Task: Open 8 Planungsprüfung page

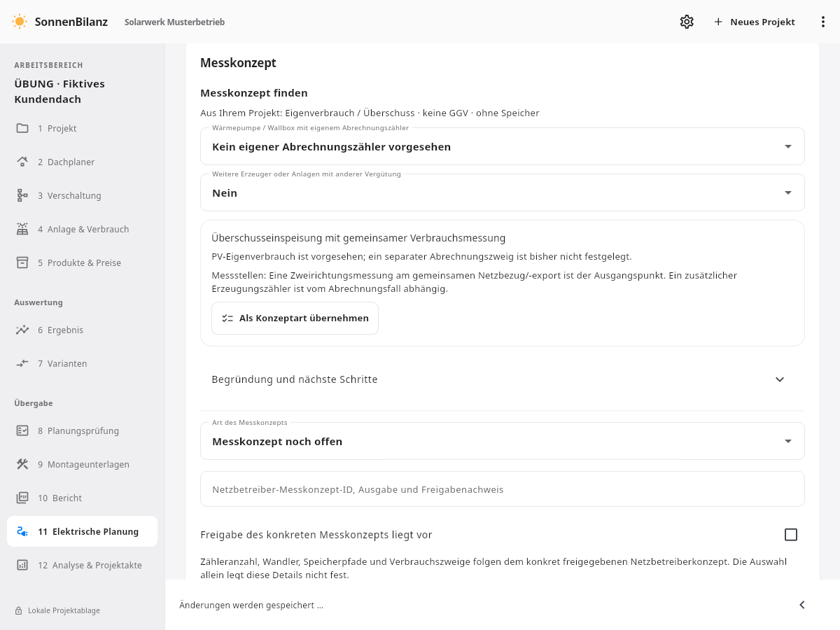Action: [x=83, y=430]
